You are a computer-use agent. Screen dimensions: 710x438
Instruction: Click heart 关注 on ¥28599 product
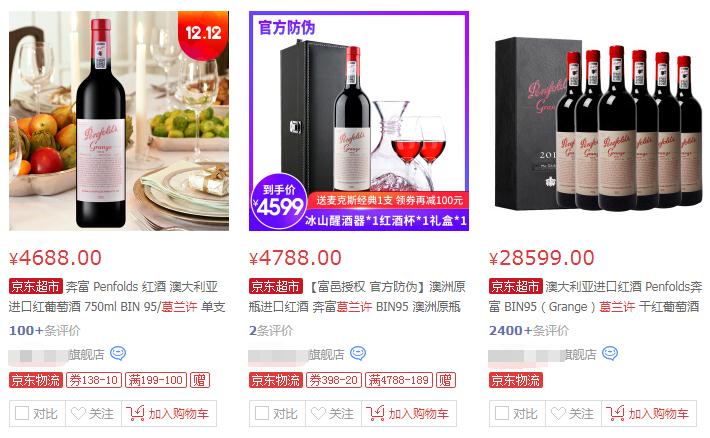click(573, 414)
